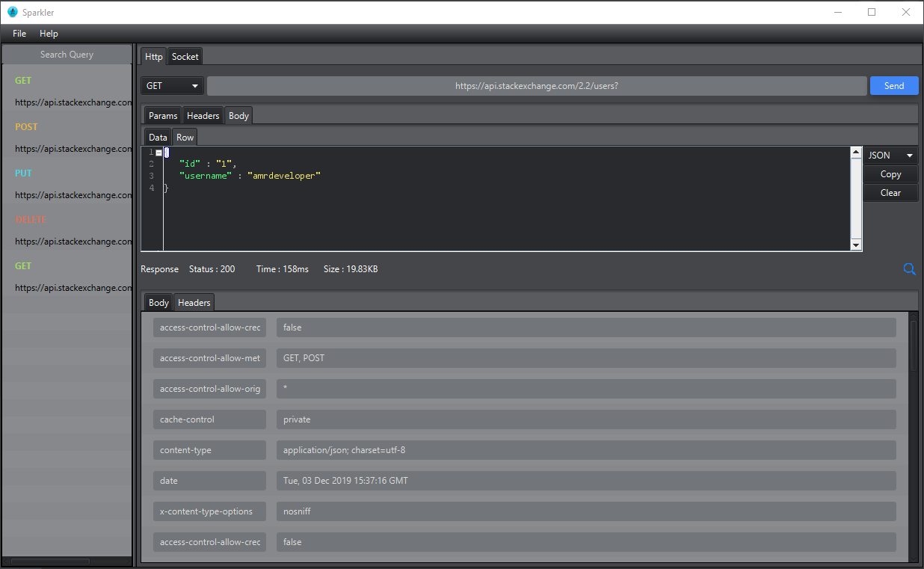Switch to the Http tab
The height and width of the screenshot is (569, 924).
(153, 57)
